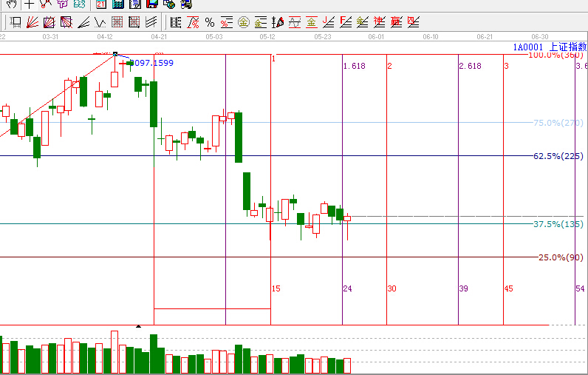
Task: Select the crosshair cursor tool
Action: click(x=29, y=4)
